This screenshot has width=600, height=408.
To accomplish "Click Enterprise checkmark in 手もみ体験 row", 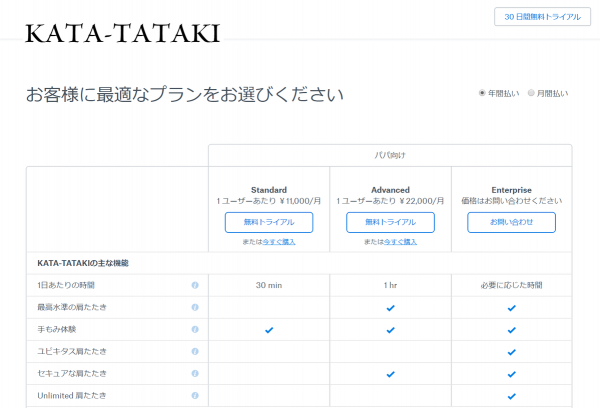I will (512, 330).
